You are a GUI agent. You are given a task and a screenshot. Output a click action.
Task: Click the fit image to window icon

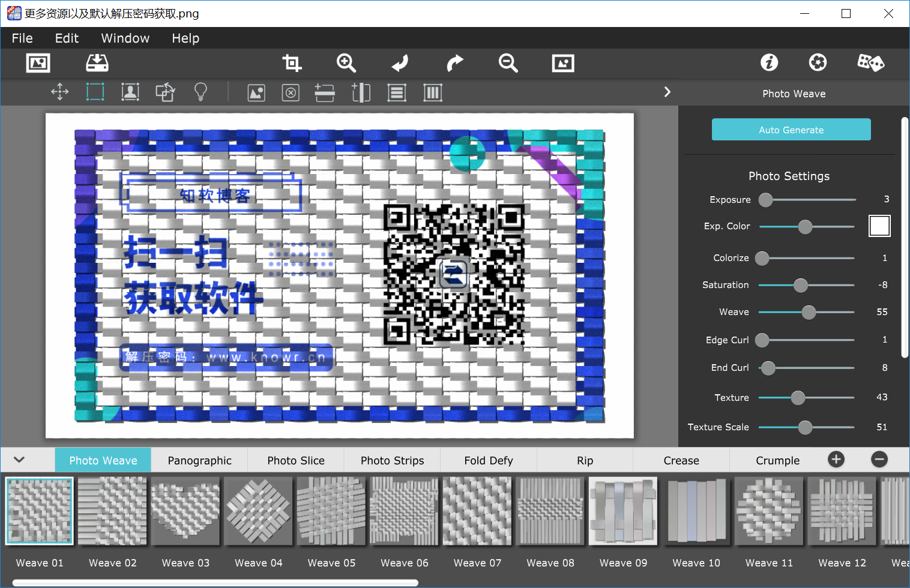click(x=563, y=63)
